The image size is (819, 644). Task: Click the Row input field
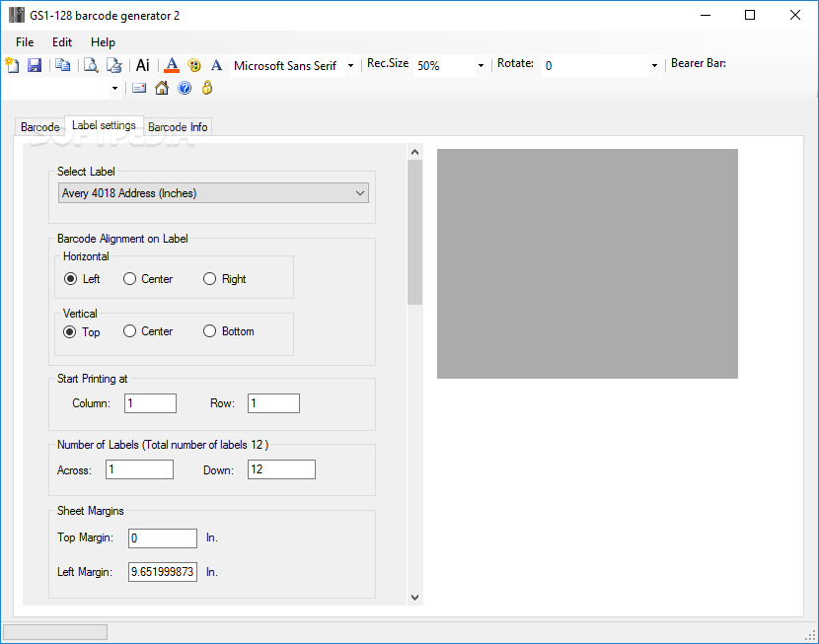point(273,403)
